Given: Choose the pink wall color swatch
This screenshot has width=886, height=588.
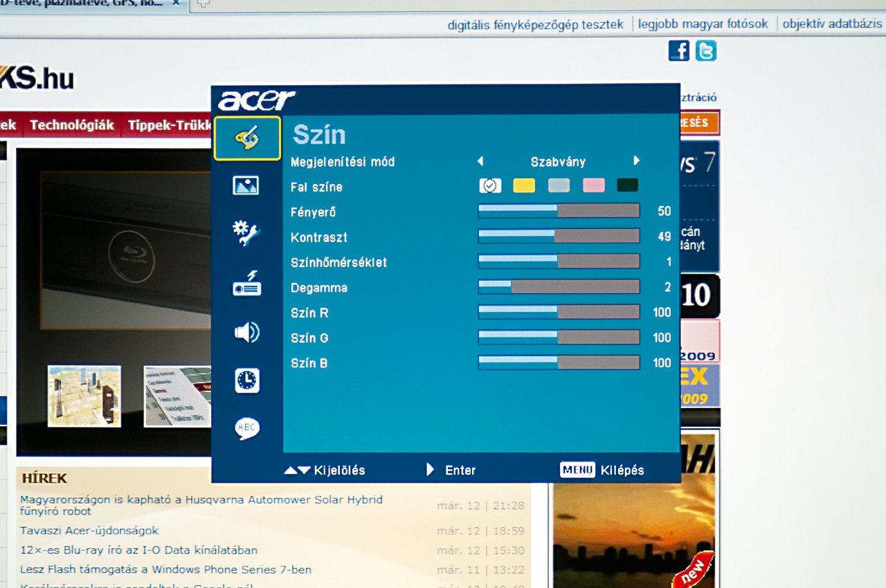Looking at the screenshot, I should [593, 185].
